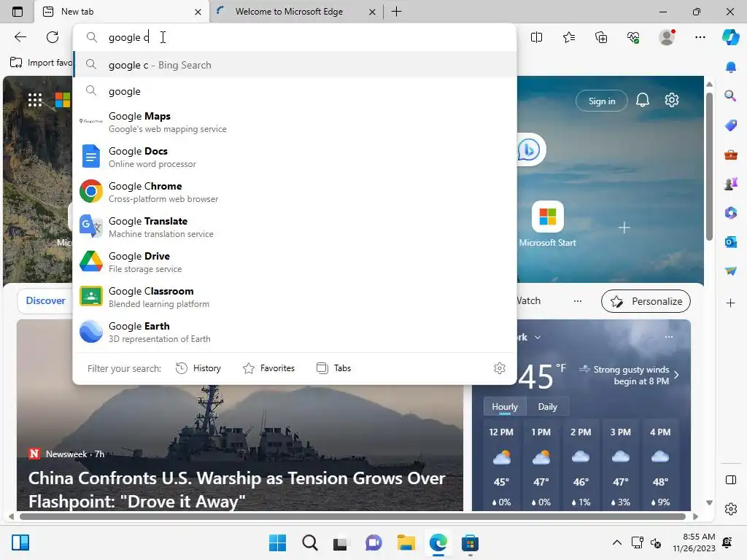Filter the search by History
This screenshot has width=747, height=560.
(x=198, y=368)
